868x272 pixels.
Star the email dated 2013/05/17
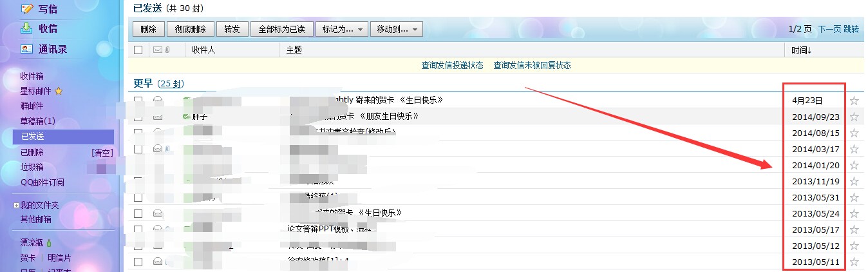(x=854, y=229)
